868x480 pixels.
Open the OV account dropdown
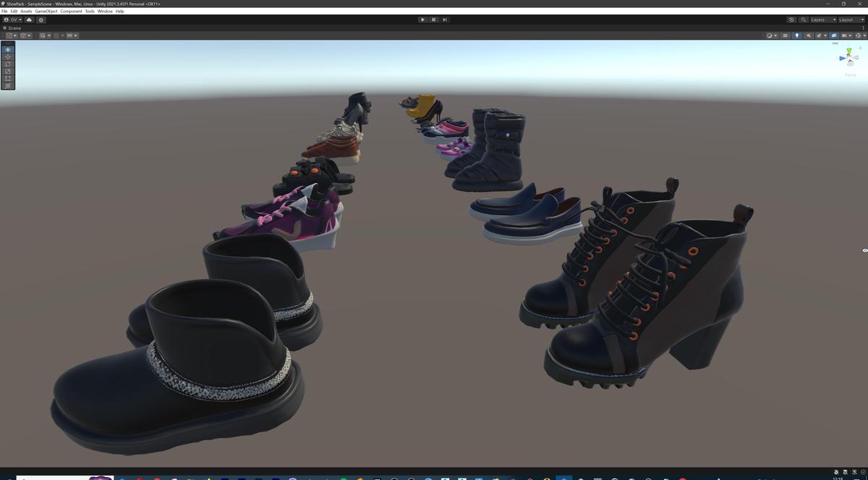(x=16, y=20)
